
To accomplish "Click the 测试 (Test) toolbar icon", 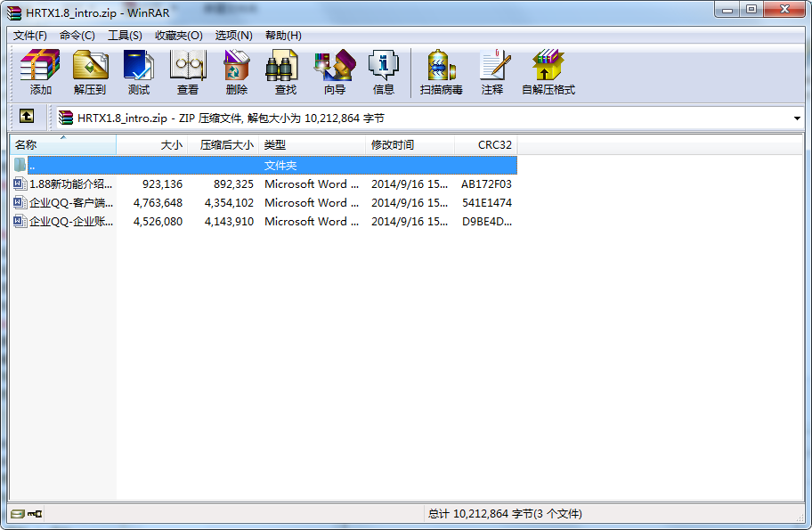I will point(139,72).
